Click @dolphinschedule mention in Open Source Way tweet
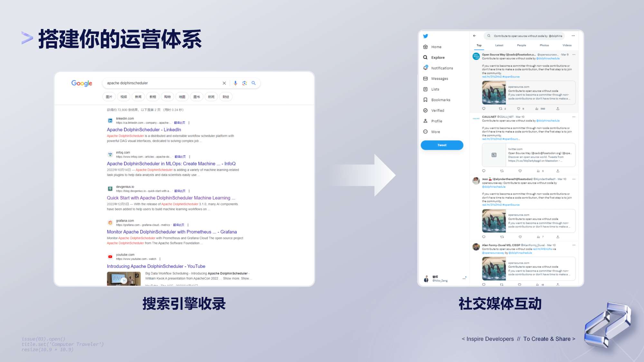This screenshot has height=362, width=644. [x=548, y=59]
